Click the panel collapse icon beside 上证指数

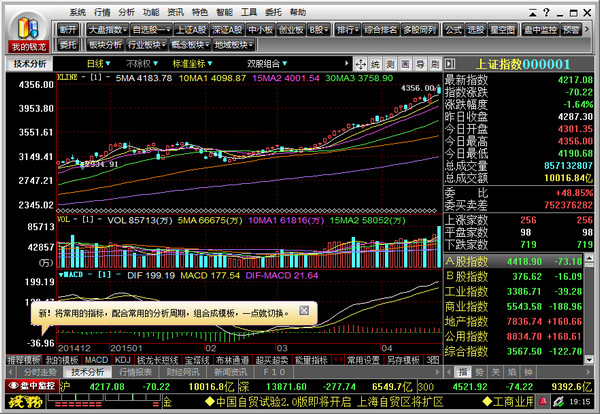point(450,64)
